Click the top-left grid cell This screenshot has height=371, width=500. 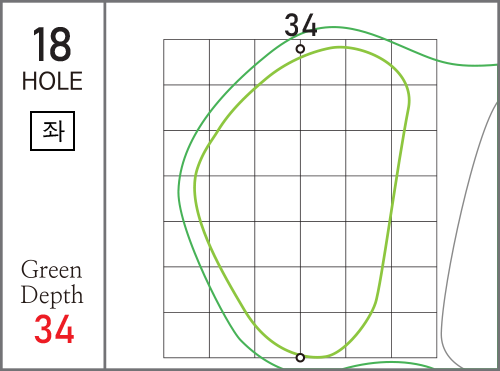point(186,62)
